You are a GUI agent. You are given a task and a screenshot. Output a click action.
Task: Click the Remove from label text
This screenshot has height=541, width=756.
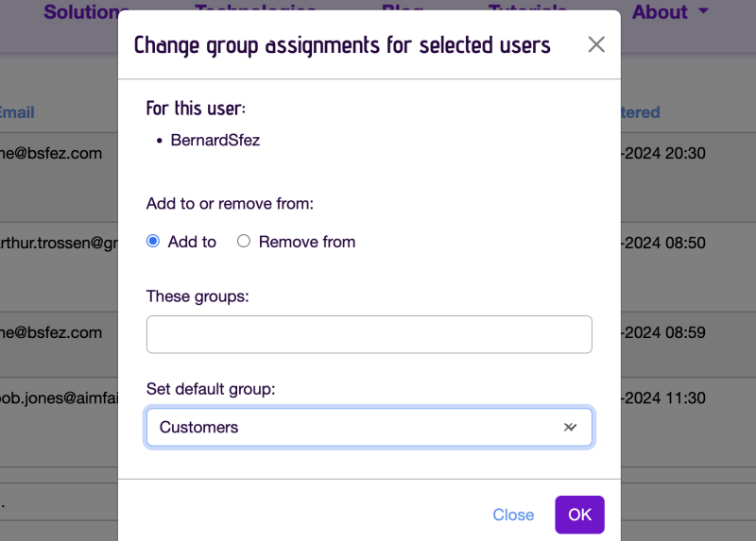[306, 242]
